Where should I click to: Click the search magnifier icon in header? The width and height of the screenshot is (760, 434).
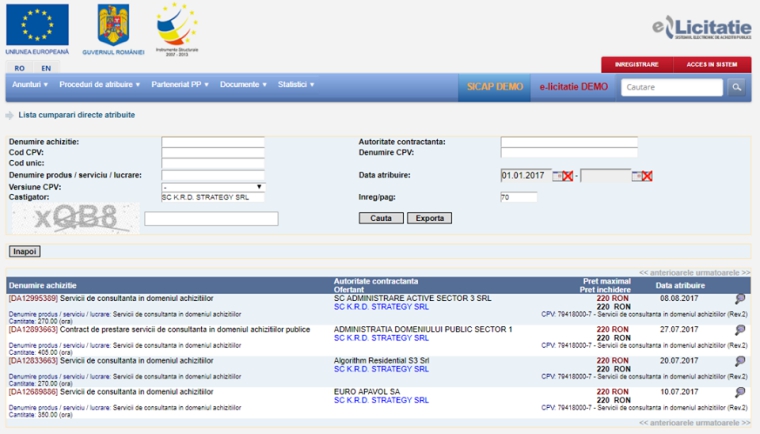736,87
